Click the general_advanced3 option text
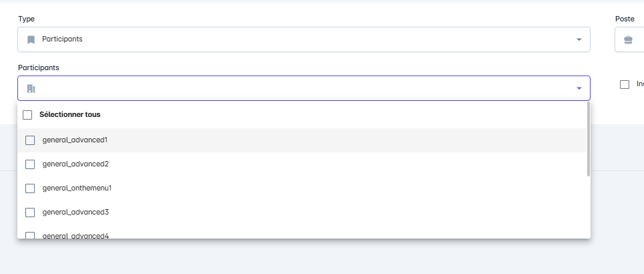 pyautogui.click(x=75, y=213)
